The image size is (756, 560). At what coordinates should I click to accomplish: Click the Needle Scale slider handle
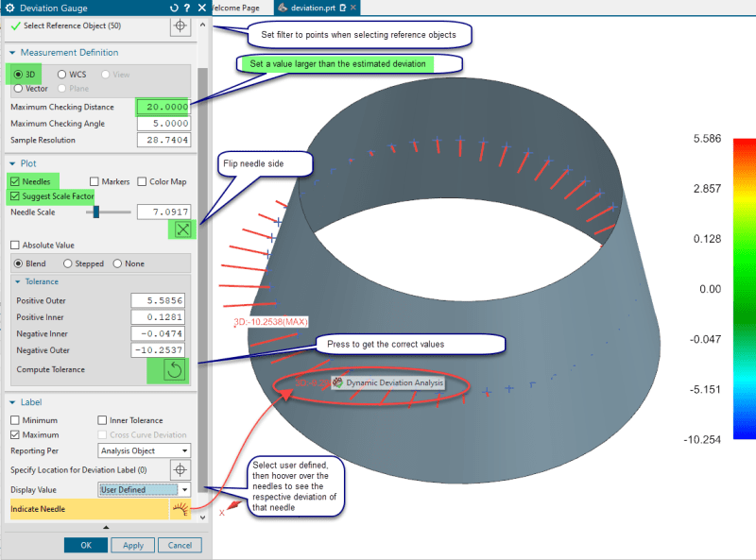[96, 212]
